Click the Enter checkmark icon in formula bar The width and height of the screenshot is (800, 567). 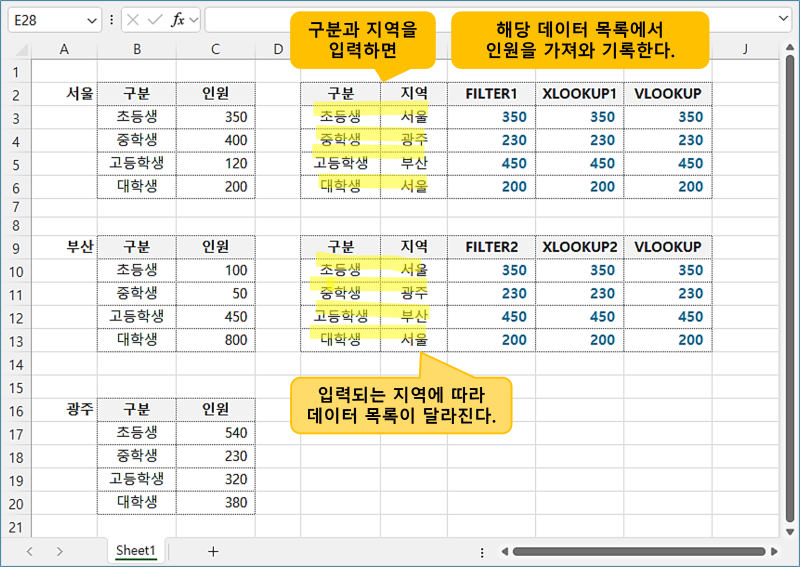(x=155, y=20)
